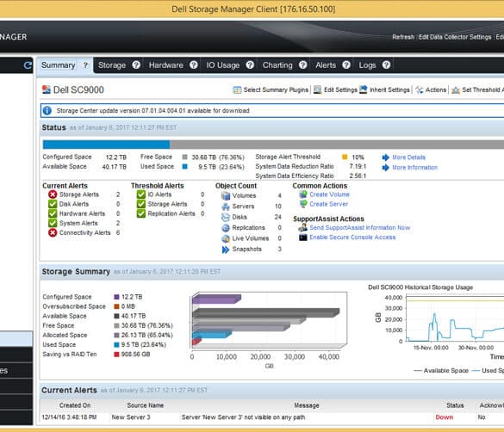Click the green Hardware Alerts check icon
504x432 pixels.
53,213
